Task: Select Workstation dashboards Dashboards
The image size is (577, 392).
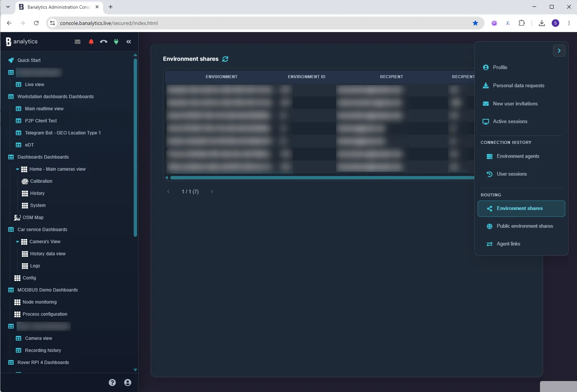Action: click(56, 97)
